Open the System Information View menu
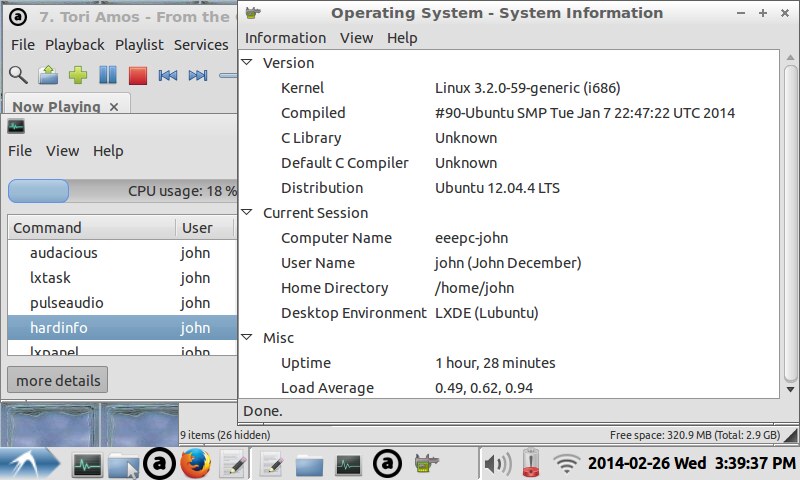 [356, 38]
